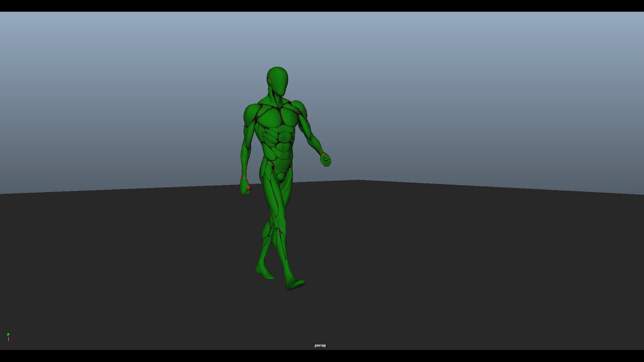The height and width of the screenshot is (362, 644).
Task: Click the character's higher raised fist
Action: (326, 160)
